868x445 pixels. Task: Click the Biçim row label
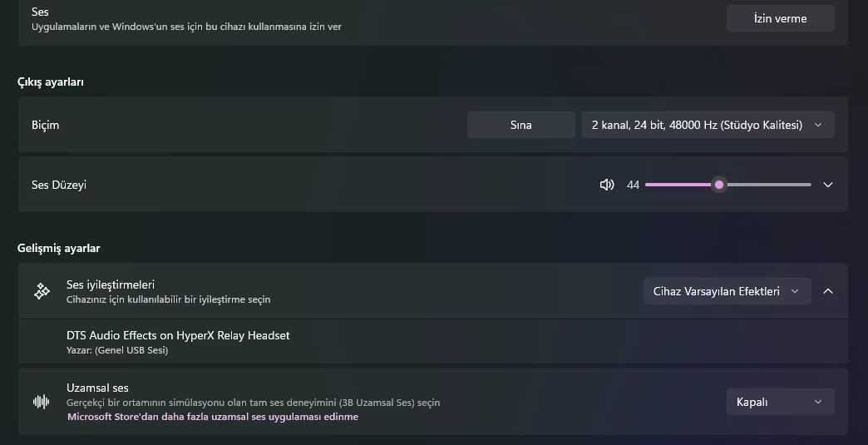tap(46, 125)
